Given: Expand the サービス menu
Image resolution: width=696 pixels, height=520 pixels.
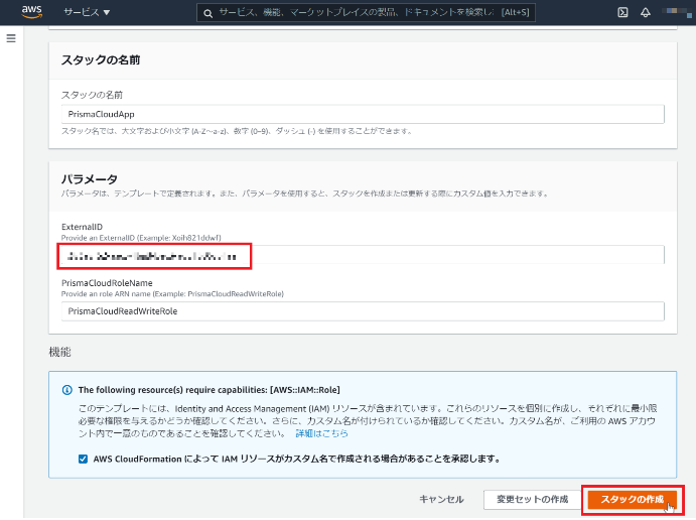Looking at the screenshot, I should (87, 12).
